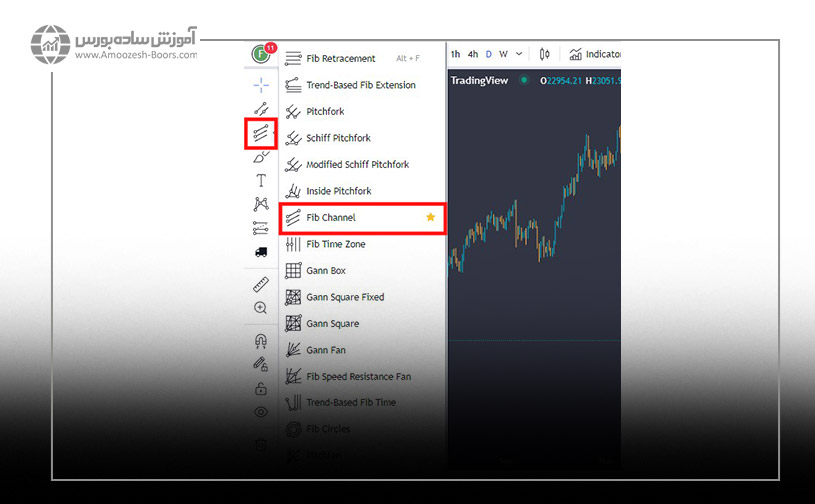Expand the timeframe dropdown arrow
This screenshot has height=504, width=815.
tap(520, 54)
